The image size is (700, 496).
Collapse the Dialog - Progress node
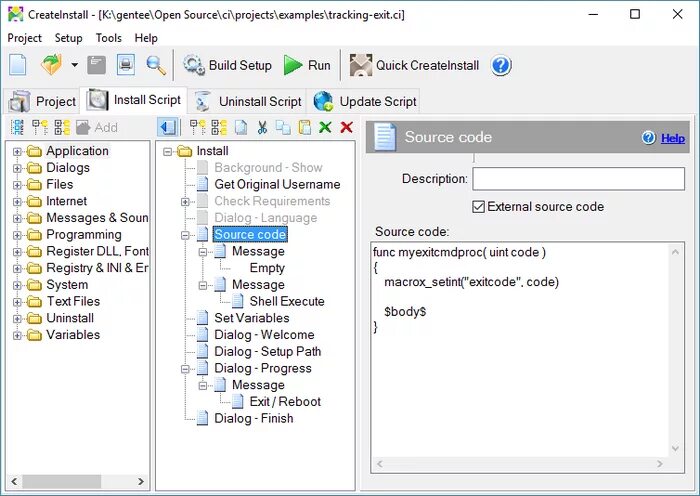click(185, 369)
